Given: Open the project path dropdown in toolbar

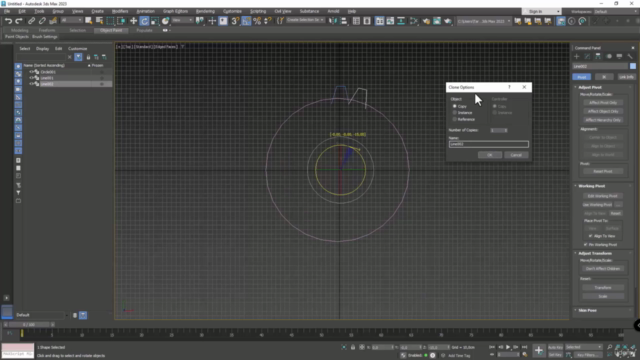Looking at the screenshot, I should tap(484, 21).
